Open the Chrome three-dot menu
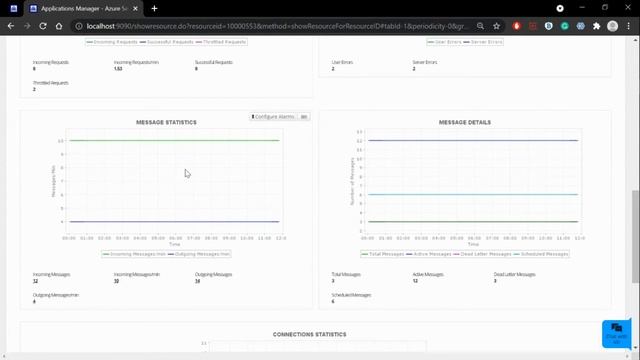This screenshot has width=640, height=360. pyautogui.click(x=629, y=26)
